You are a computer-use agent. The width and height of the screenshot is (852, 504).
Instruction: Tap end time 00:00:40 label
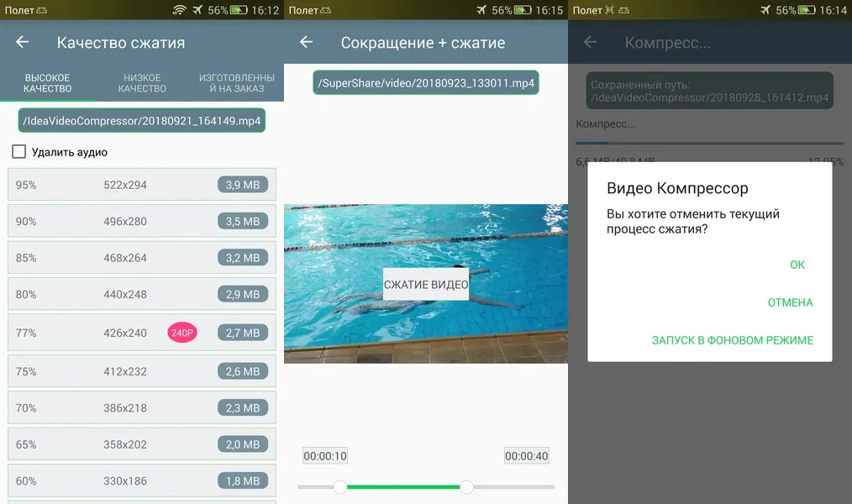527,455
